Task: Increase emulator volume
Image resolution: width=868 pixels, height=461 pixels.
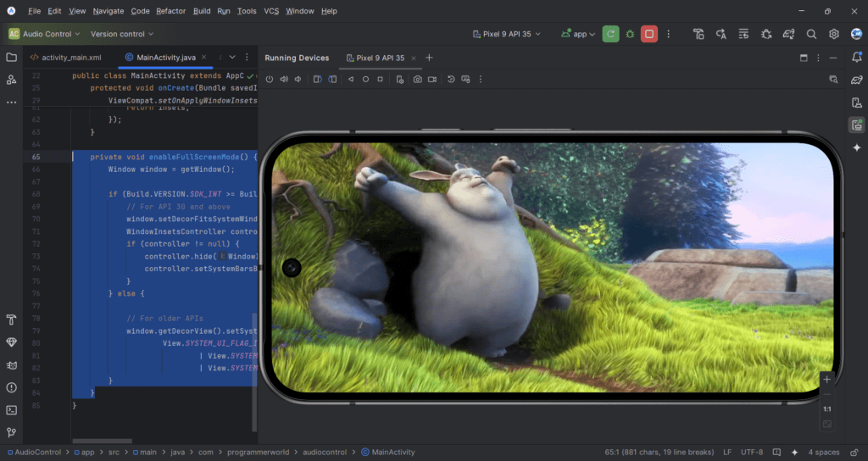Action: [284, 79]
